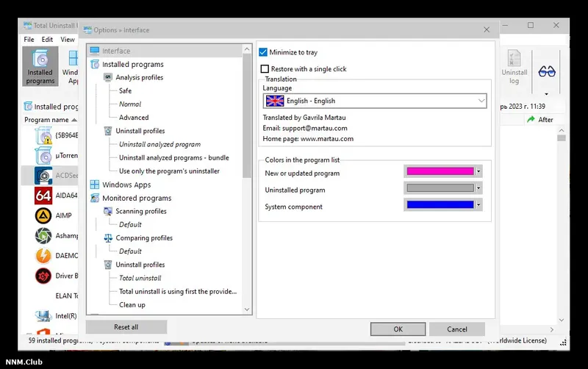
Task: Select the Safe analysis profile
Action: (125, 90)
